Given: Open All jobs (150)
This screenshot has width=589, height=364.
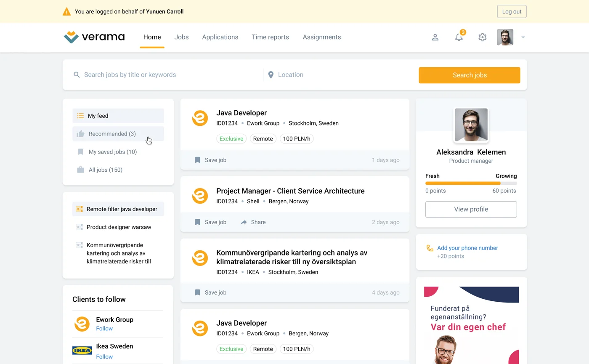Looking at the screenshot, I should click(x=118, y=170).
